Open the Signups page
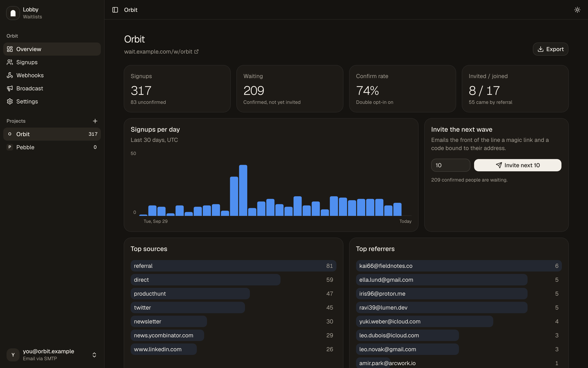 pyautogui.click(x=52, y=62)
